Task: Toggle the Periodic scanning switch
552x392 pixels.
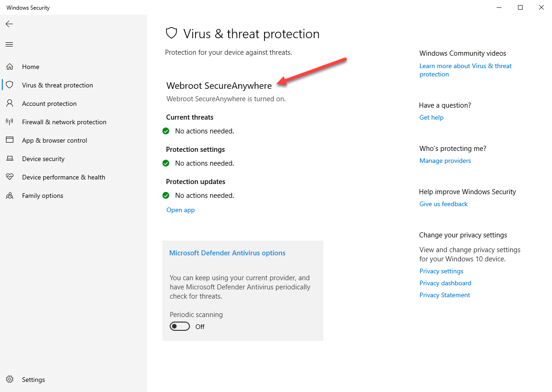Action: (x=180, y=326)
